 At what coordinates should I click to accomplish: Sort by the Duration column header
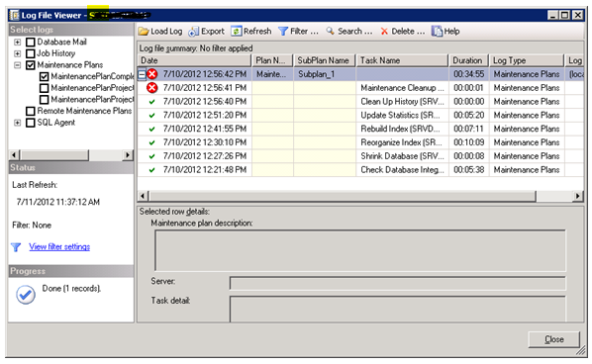point(469,60)
